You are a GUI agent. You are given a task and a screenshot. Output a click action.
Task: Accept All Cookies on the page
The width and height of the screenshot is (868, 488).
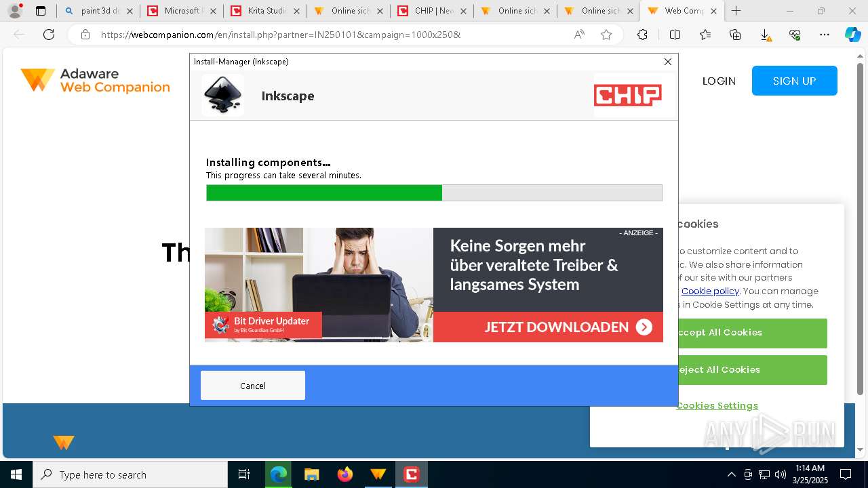click(x=753, y=333)
